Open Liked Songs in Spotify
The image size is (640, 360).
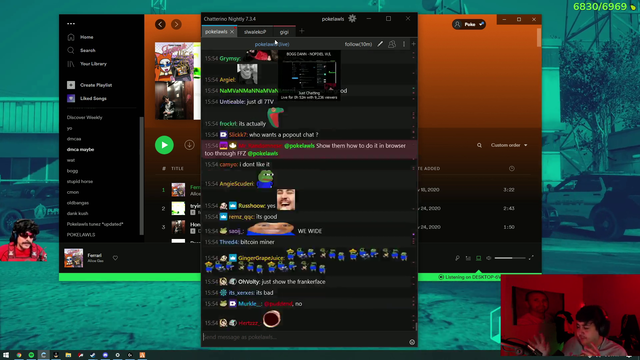click(x=87, y=98)
